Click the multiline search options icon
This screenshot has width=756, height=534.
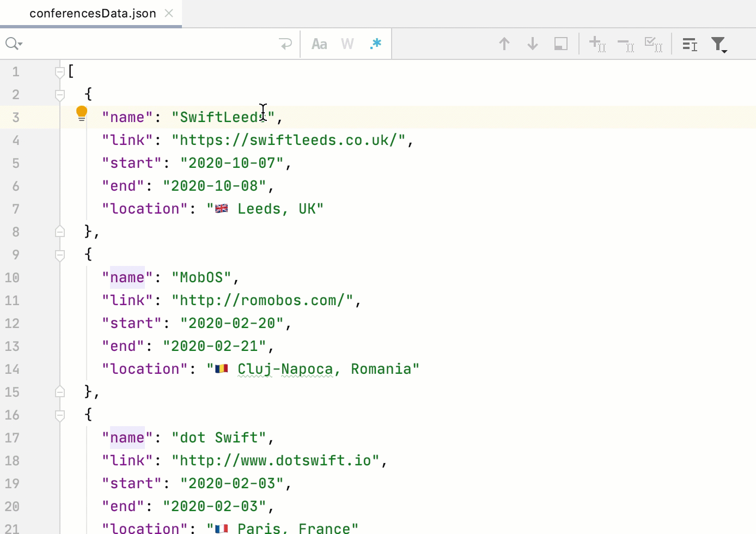click(x=690, y=44)
